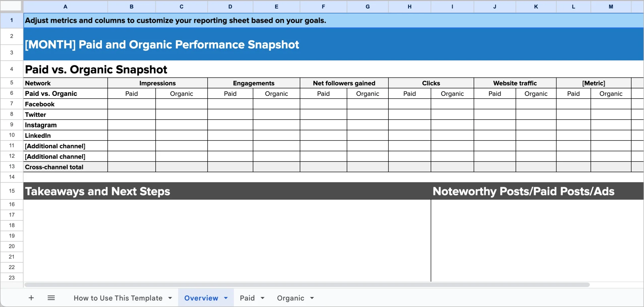Switch to the Paid sheet tab
Screen dimensions: 644x307
tap(247, 298)
